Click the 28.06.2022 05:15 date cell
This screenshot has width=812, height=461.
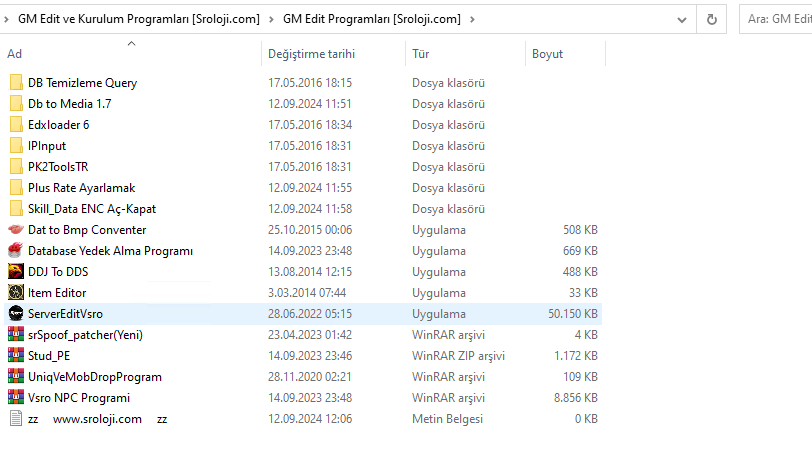310,314
